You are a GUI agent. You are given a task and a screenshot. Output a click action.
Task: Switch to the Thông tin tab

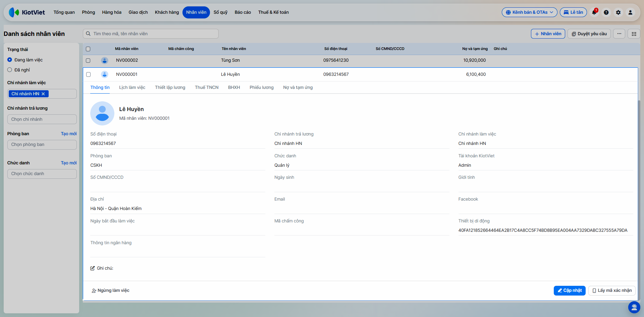coord(100,88)
